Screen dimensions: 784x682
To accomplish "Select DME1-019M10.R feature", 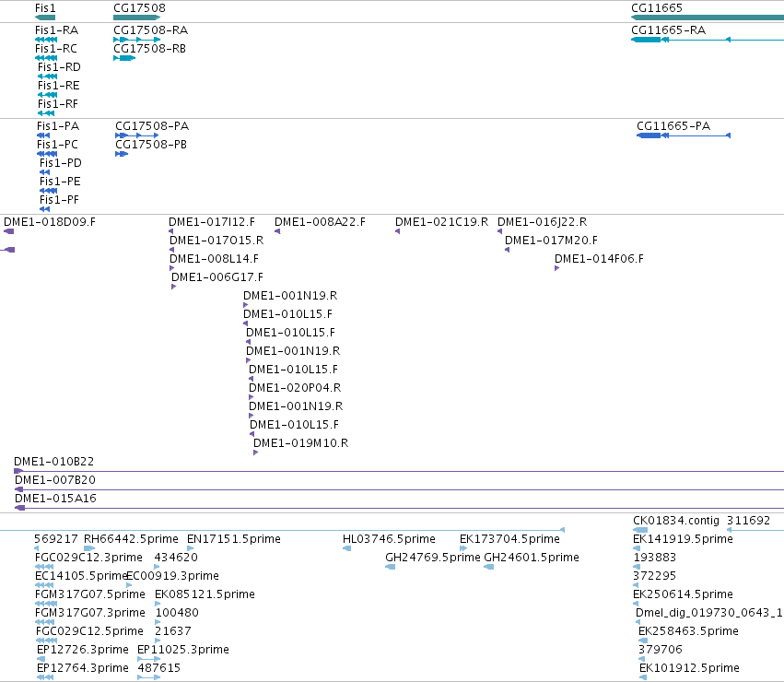I will (301, 444).
